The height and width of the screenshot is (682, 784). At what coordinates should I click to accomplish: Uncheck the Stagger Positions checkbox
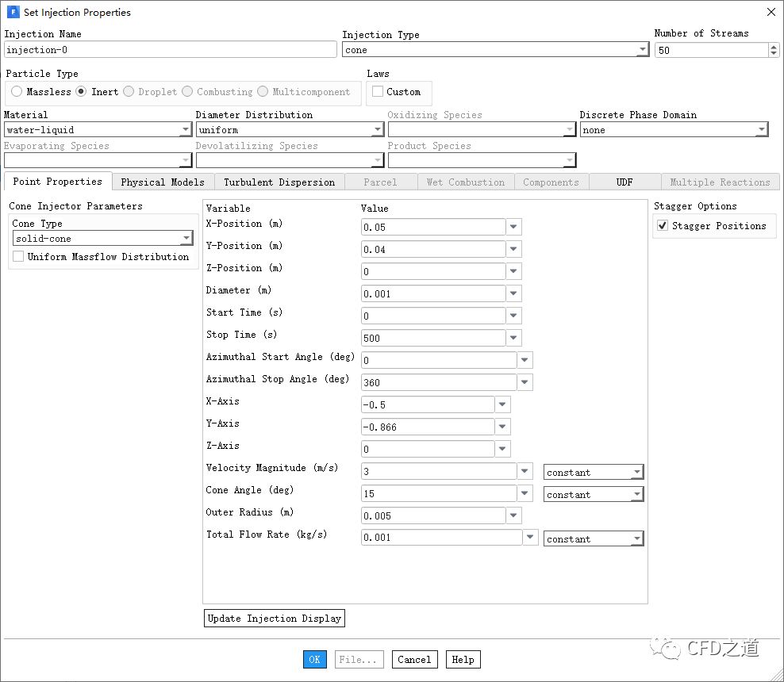point(663,226)
